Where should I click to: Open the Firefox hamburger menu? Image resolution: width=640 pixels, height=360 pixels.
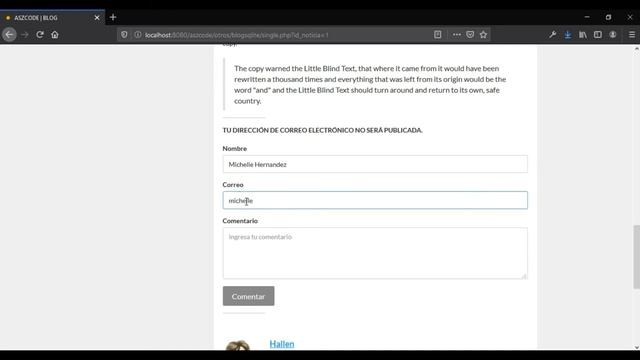[x=631, y=35]
